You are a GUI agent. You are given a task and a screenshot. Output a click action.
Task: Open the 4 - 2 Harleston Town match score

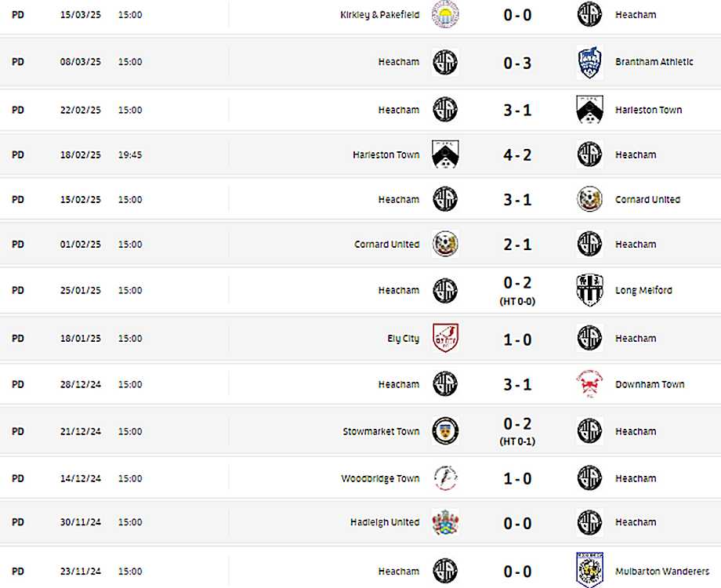517,155
